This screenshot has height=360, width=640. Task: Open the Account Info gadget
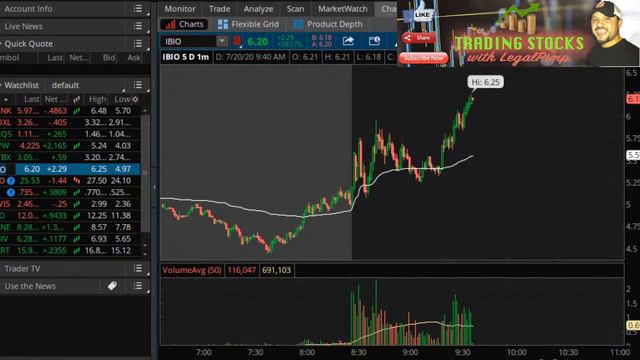point(28,9)
